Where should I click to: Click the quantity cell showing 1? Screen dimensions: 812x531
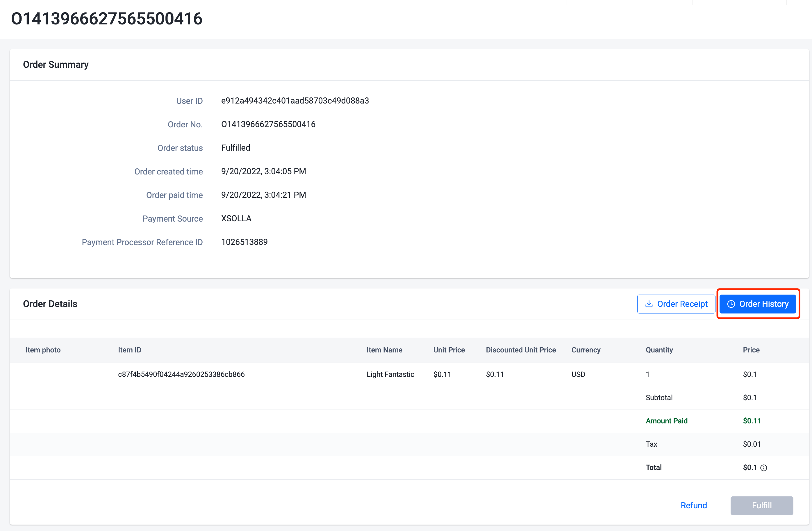(x=647, y=374)
